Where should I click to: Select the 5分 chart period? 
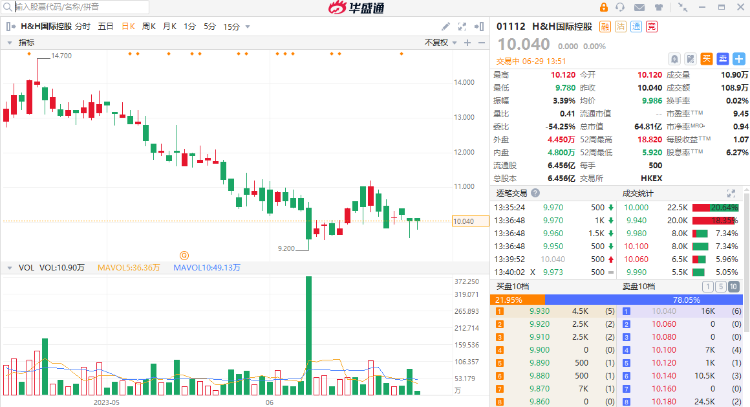(210, 26)
